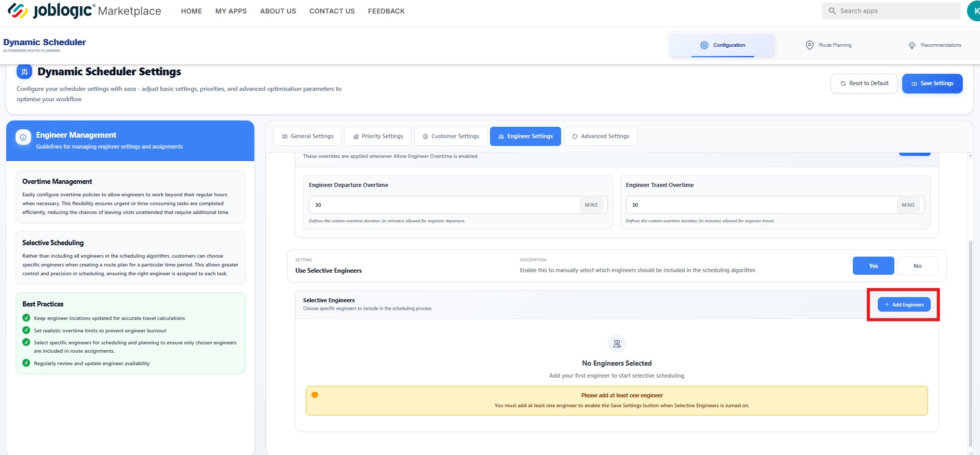Click the check icon beside overtime limits tip
Viewport: 980px width, 455px height.
pyautogui.click(x=26, y=330)
